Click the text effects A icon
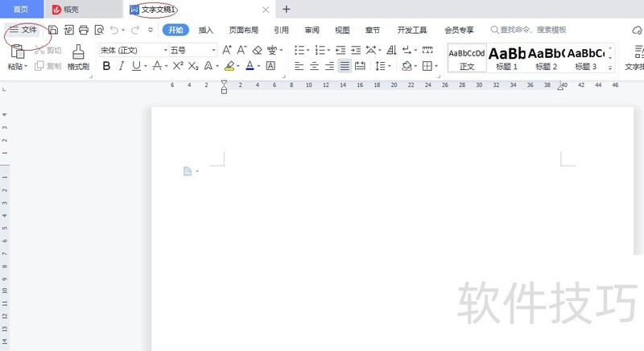 (208, 66)
